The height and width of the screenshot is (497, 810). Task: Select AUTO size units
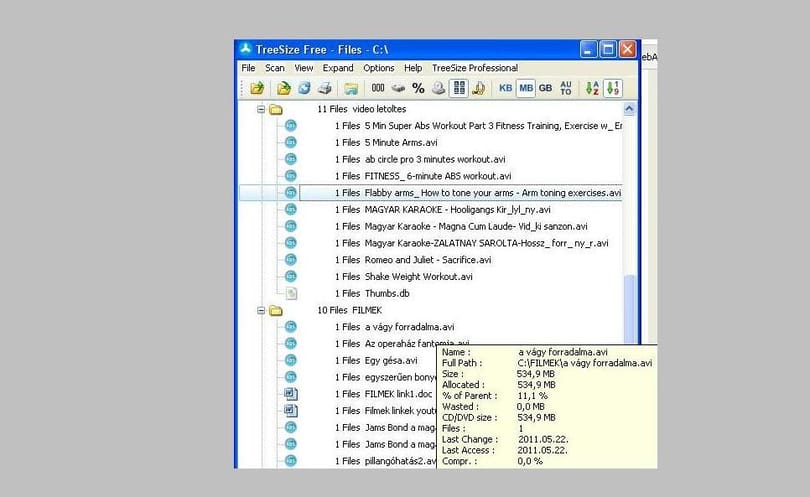click(566, 88)
